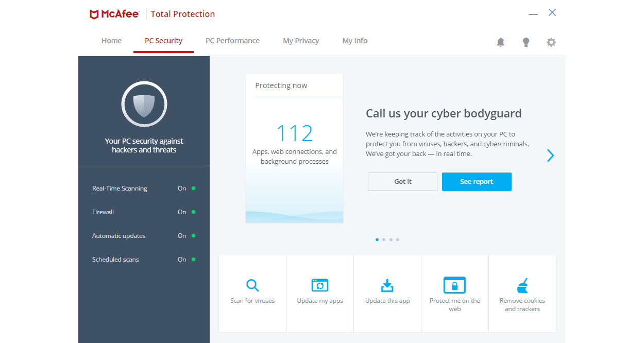
Task: Select the second carousel dot
Action: pyautogui.click(x=383, y=239)
